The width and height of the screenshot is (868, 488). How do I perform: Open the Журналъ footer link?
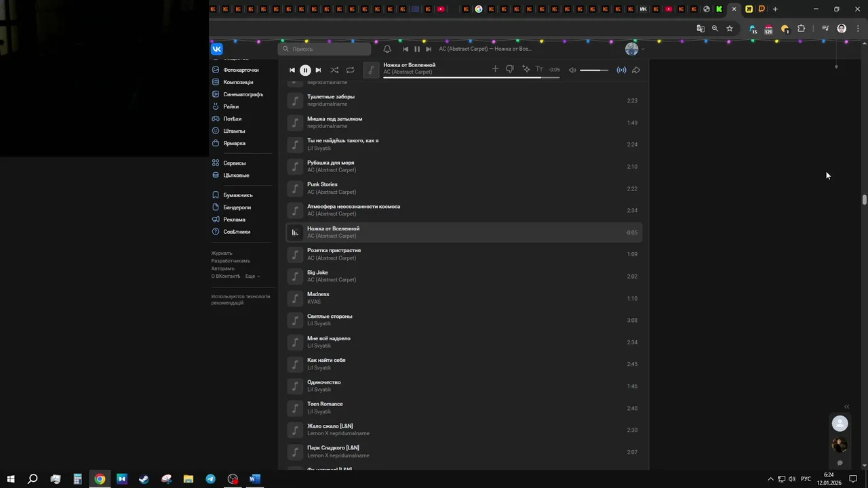[x=222, y=253]
